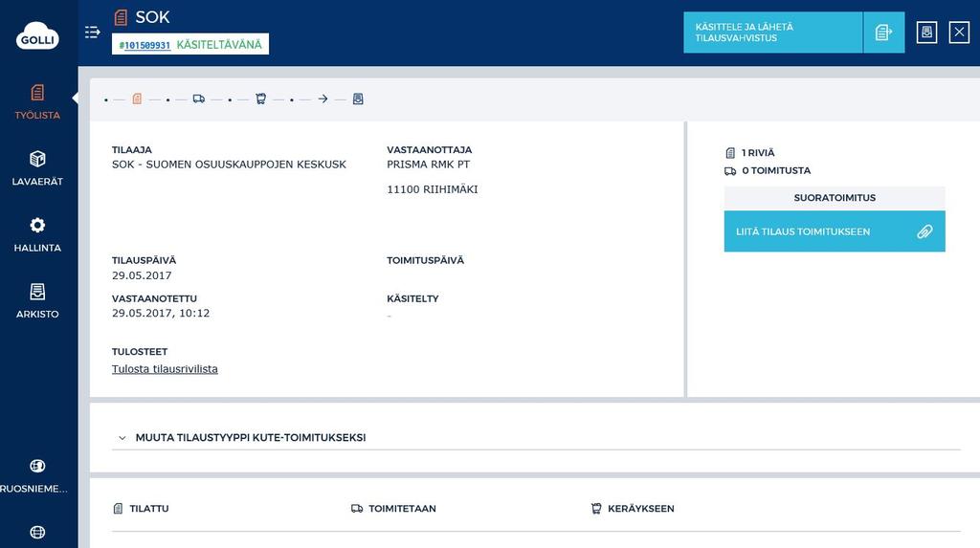980x548 pixels.
Task: Click the archive icon in top header
Action: point(926,32)
